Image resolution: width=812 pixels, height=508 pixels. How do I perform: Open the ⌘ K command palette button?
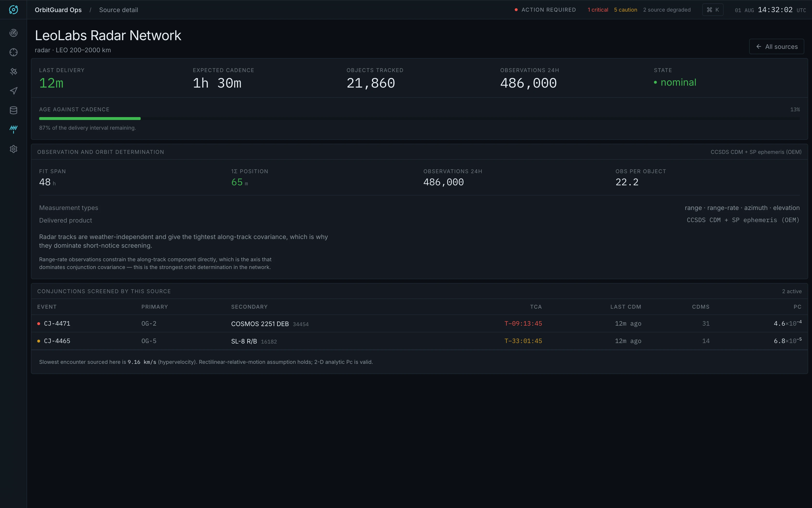[x=713, y=10]
